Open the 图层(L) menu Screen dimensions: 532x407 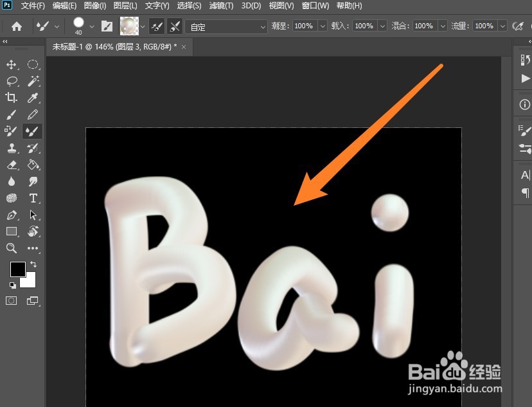(x=125, y=6)
